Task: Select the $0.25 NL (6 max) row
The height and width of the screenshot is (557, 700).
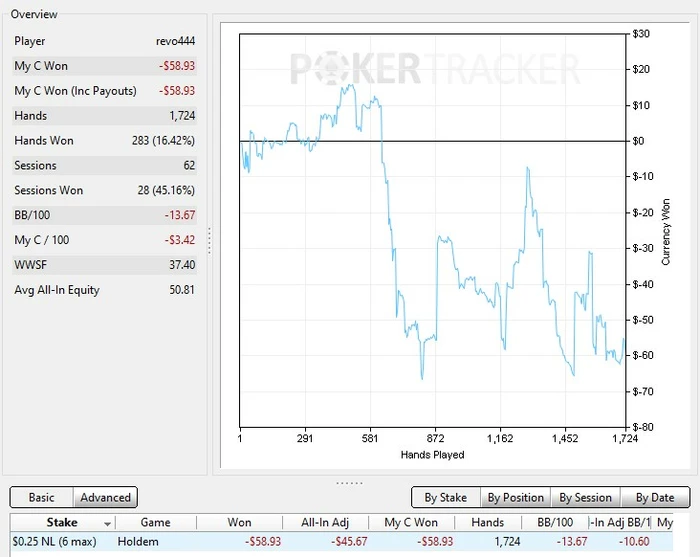Action: [x=342, y=541]
